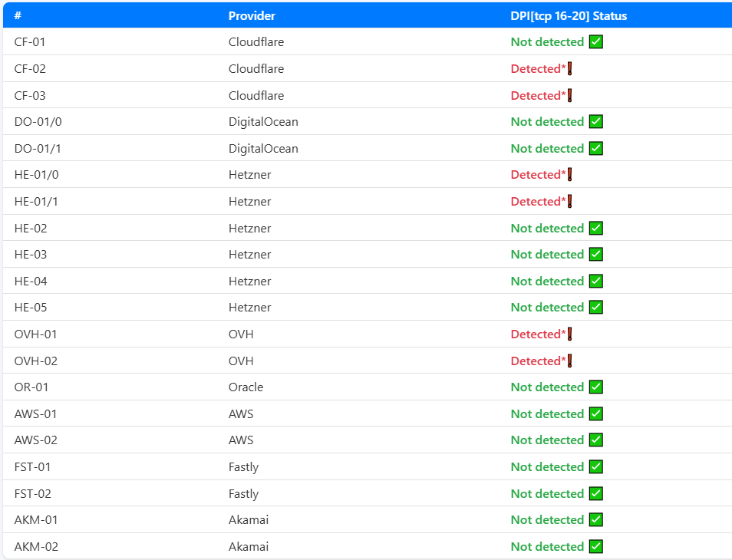Click the green checkmark icon for DO-01/1
732x560 pixels.
pyautogui.click(x=596, y=149)
